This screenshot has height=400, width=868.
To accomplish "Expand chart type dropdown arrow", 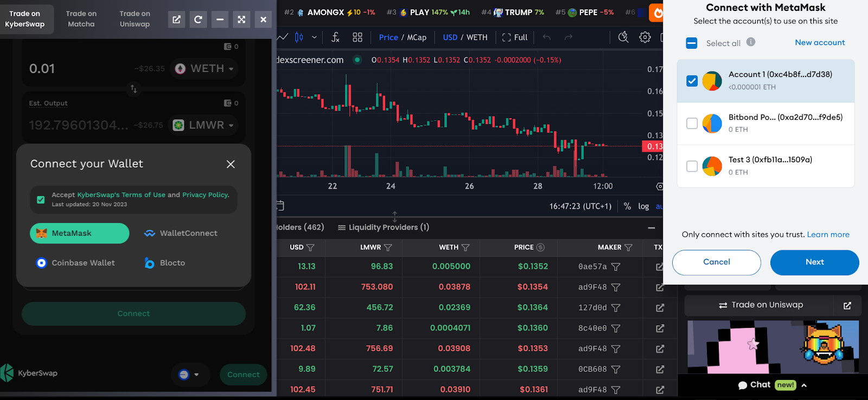I will tap(314, 37).
